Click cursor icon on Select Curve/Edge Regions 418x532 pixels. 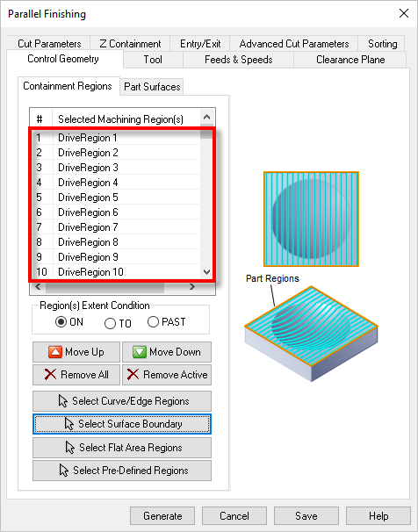point(63,400)
